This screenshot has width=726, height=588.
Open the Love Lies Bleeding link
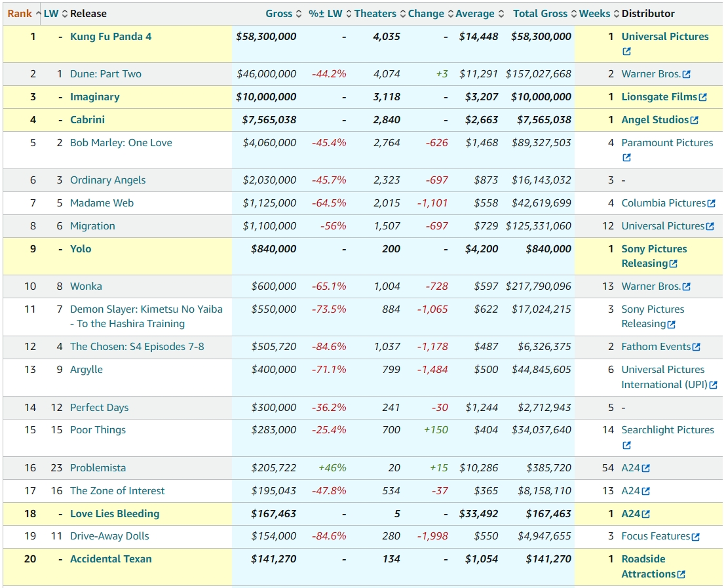click(x=115, y=514)
